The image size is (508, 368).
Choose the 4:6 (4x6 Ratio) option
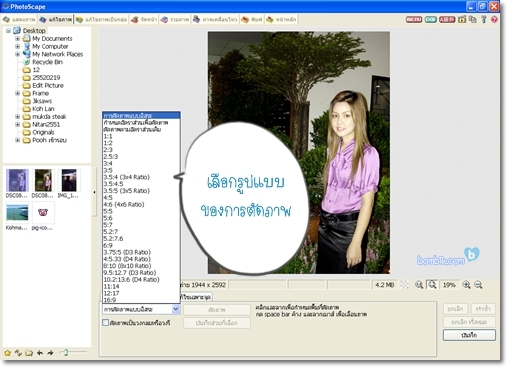tap(141, 204)
